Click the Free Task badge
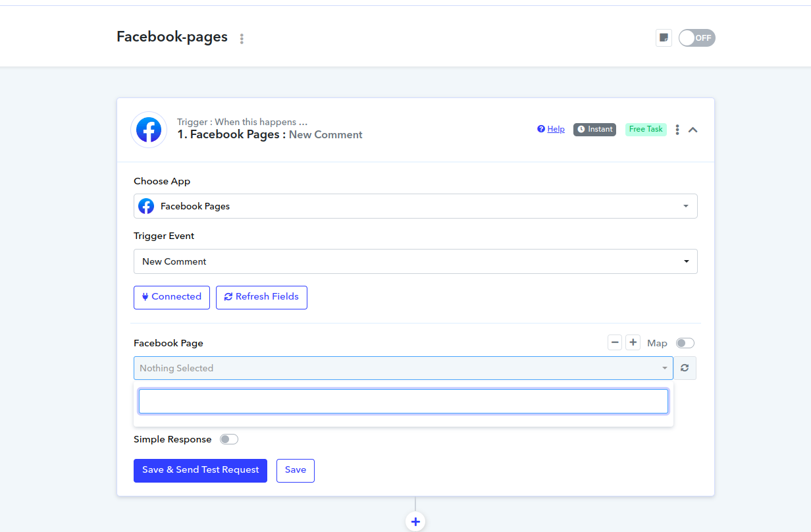 [x=646, y=129]
